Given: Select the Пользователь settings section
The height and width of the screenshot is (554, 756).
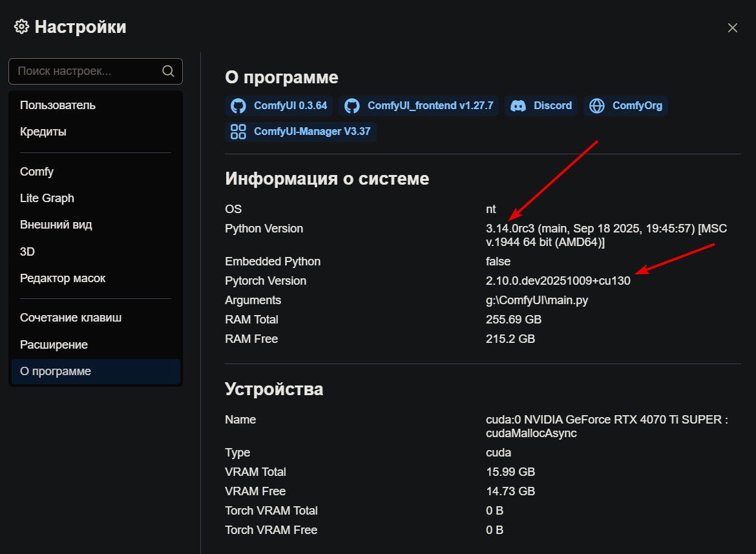Looking at the screenshot, I should (96, 105).
